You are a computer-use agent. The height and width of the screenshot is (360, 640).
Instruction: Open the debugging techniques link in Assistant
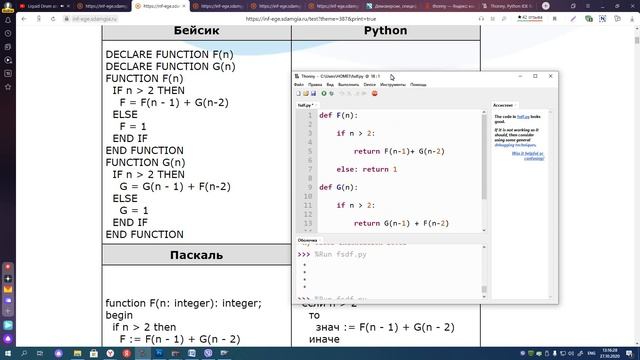pyautogui.click(x=515, y=145)
